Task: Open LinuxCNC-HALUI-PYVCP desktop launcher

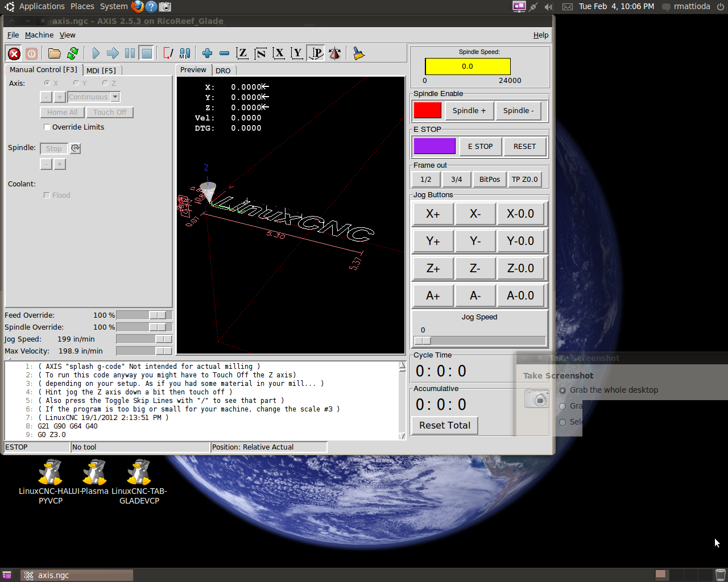Action: (x=51, y=481)
